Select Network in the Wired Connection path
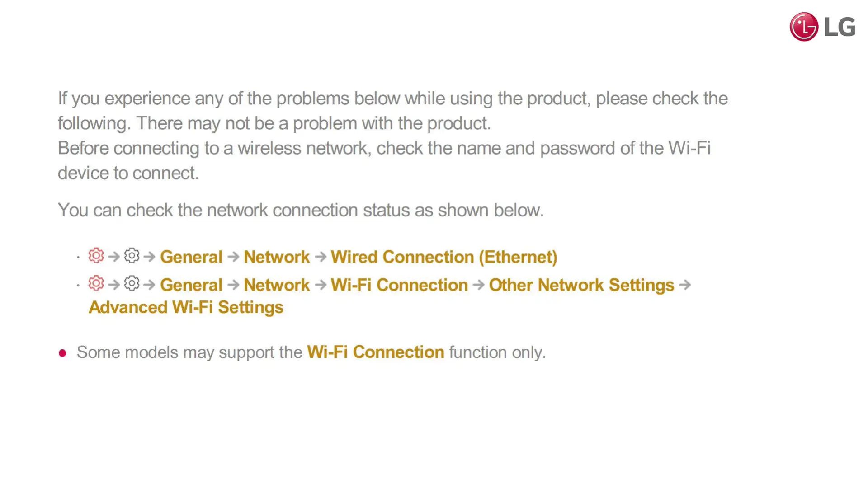Screen dimensions: 868x488 pyautogui.click(x=277, y=257)
